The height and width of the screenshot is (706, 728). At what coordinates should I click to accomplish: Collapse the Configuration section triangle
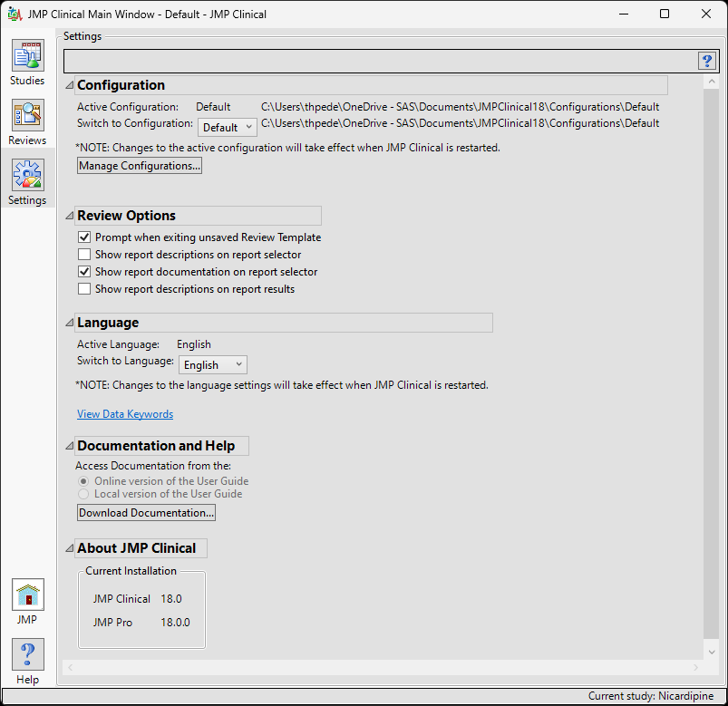[70, 85]
